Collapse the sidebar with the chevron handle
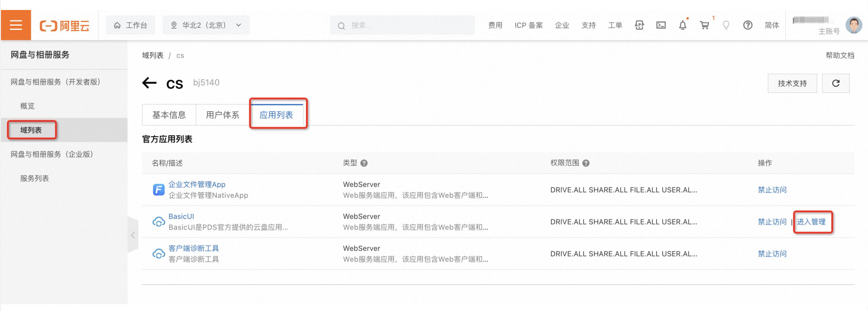868x311 pixels. click(133, 235)
